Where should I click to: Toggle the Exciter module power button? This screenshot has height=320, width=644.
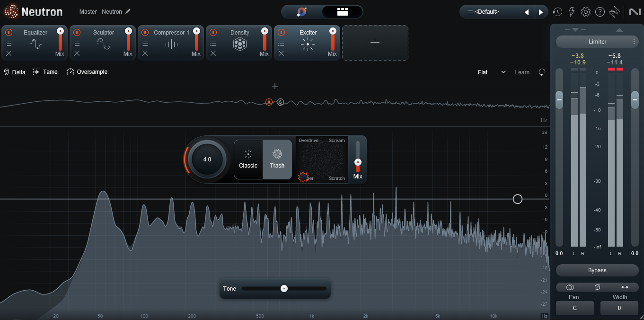tap(281, 33)
